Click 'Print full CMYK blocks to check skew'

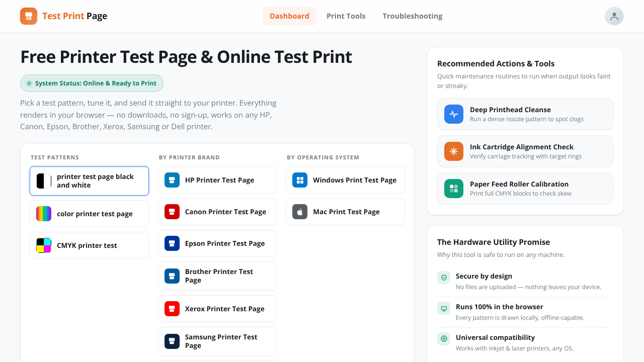point(521,194)
